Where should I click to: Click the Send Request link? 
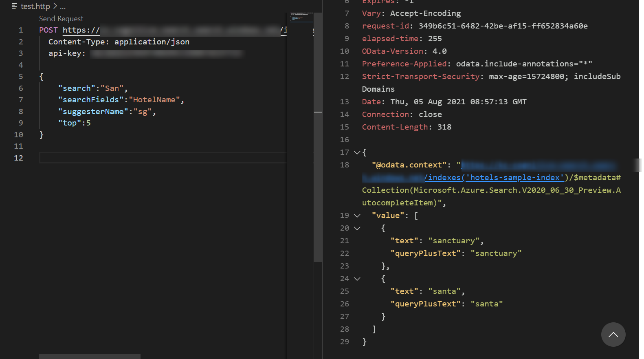(61, 19)
